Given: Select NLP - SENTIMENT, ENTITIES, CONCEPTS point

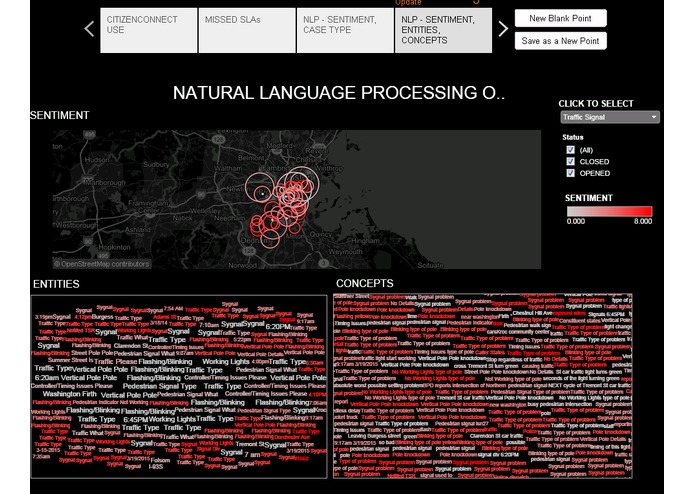Looking at the screenshot, I should (x=443, y=31).
